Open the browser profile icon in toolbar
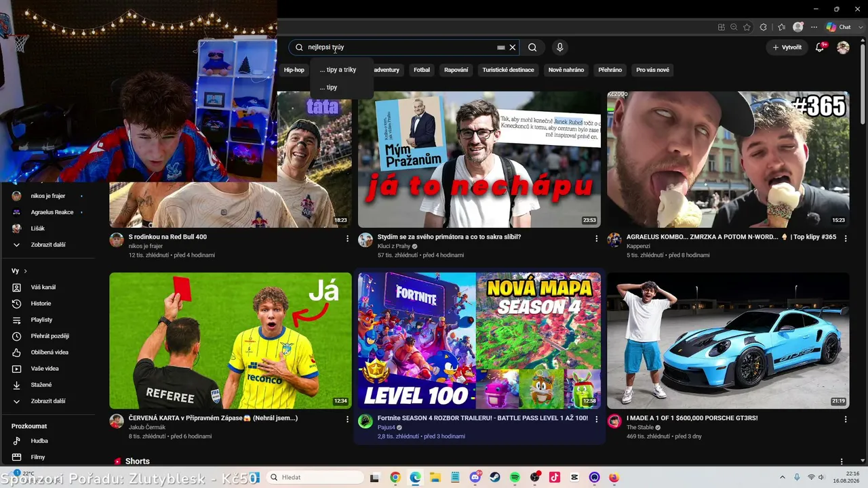 798,27
